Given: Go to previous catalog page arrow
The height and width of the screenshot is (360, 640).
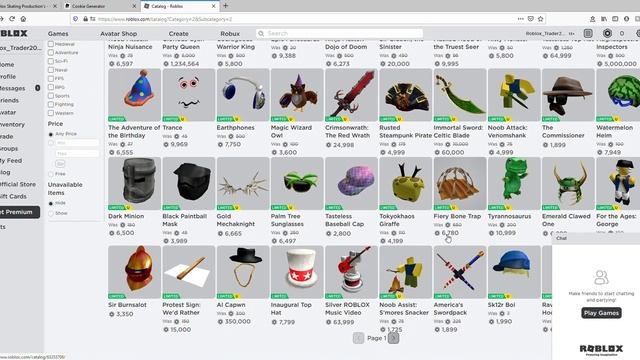Looking at the screenshot, I should point(358,338).
